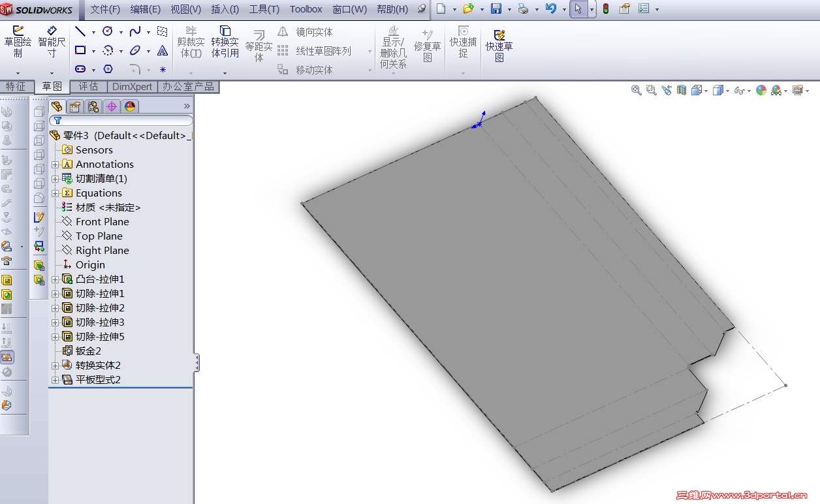Click the 转换实体引用 button

coord(225,42)
